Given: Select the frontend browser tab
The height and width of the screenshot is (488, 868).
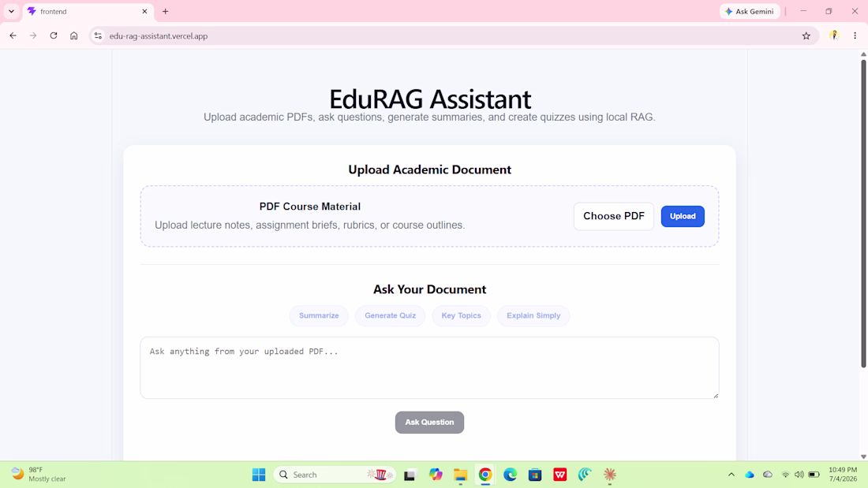Looking at the screenshot, I should [x=88, y=12].
